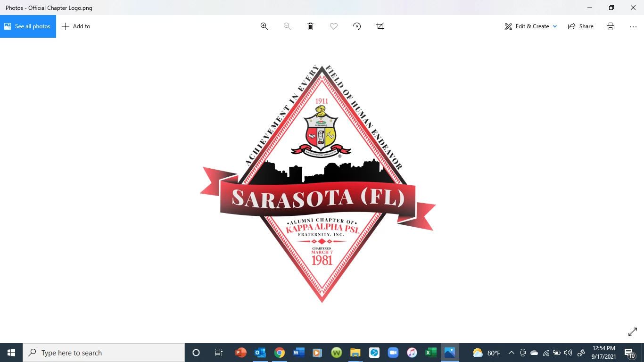Enter full screen with expand arrows
This screenshot has width=644, height=362.
point(633,332)
